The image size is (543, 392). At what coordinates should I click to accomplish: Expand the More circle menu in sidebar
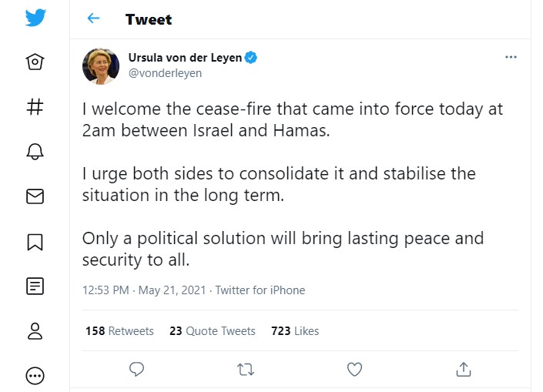35,376
